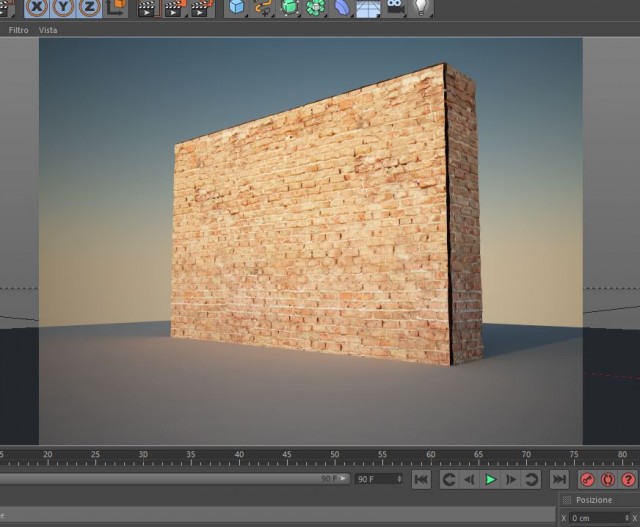Screen dimensions: 640x527
Task: Toggle the Y axis lock
Action: [63, 8]
